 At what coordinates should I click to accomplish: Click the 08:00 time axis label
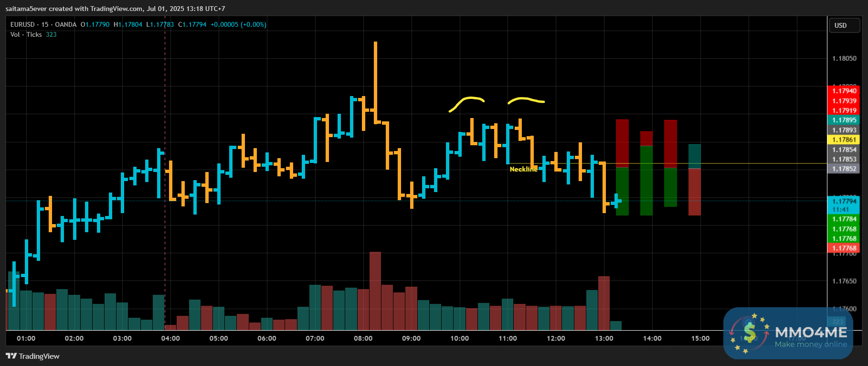[363, 338]
